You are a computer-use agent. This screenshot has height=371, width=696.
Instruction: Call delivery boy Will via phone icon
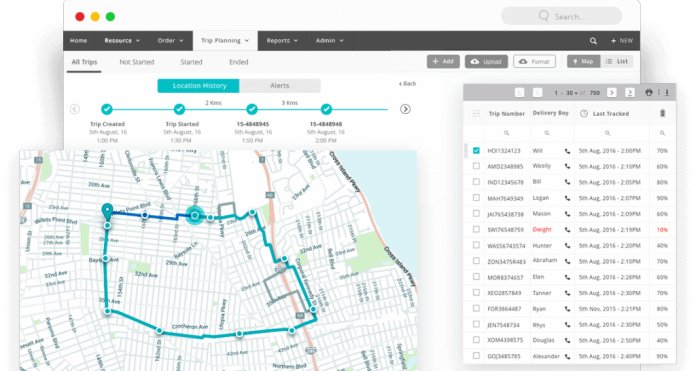pyautogui.click(x=567, y=151)
